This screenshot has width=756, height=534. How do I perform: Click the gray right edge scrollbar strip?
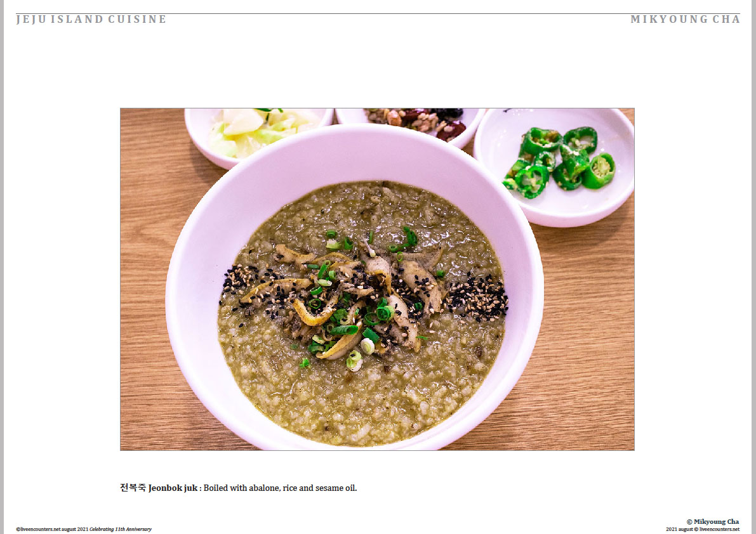point(754,267)
